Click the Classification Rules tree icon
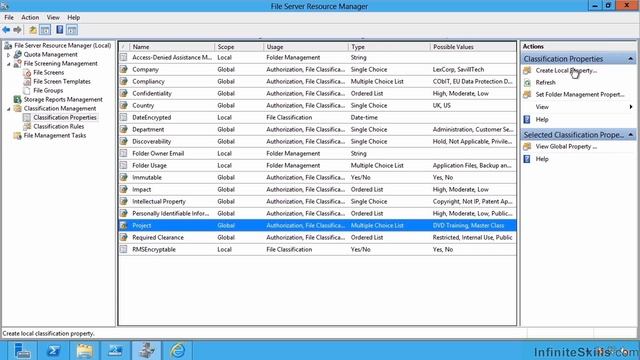Image resolution: width=640 pixels, height=360 pixels. [x=27, y=127]
